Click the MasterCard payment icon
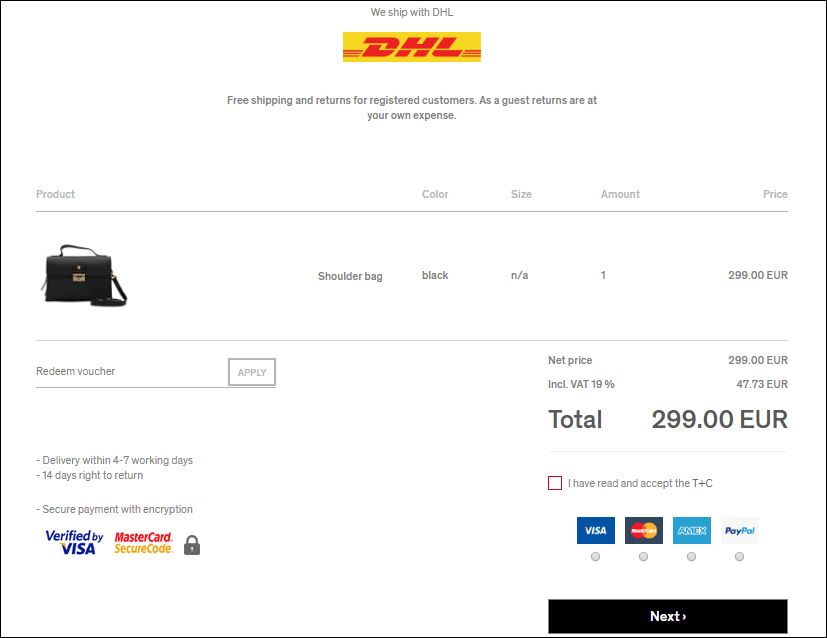827x638 pixels. [x=643, y=530]
